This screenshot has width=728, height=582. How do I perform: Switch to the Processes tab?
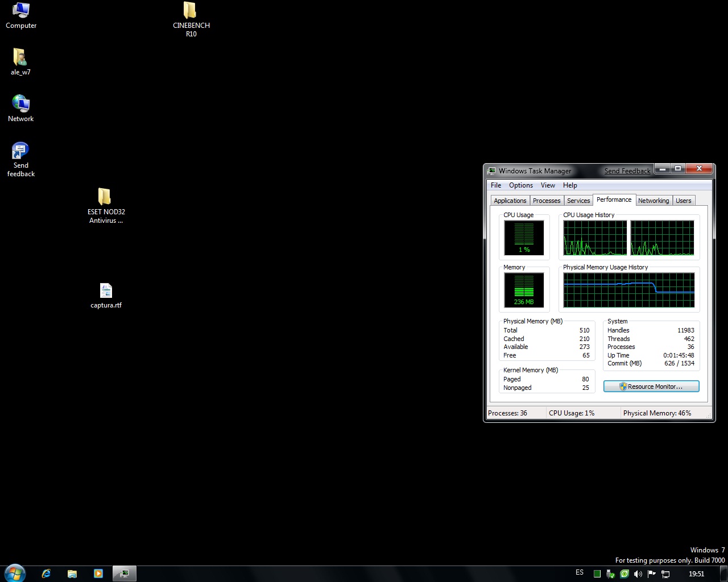[547, 201]
